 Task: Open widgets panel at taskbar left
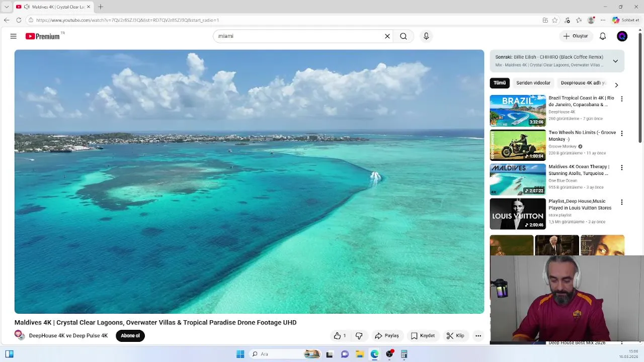[9, 354]
